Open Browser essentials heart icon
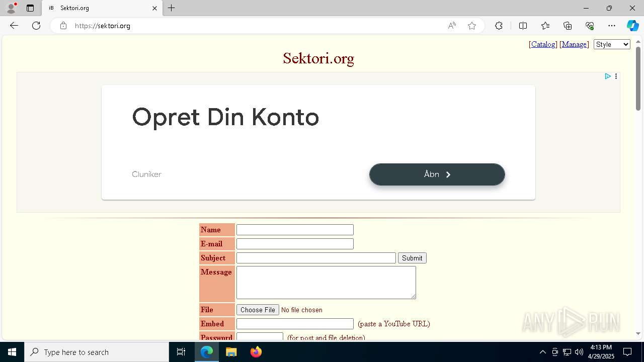Image resolution: width=644 pixels, height=362 pixels. (x=590, y=26)
